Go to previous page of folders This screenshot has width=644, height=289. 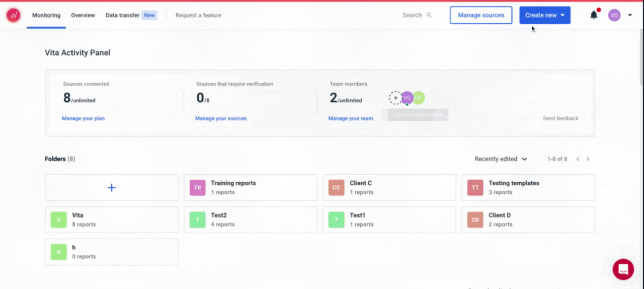pyautogui.click(x=578, y=159)
